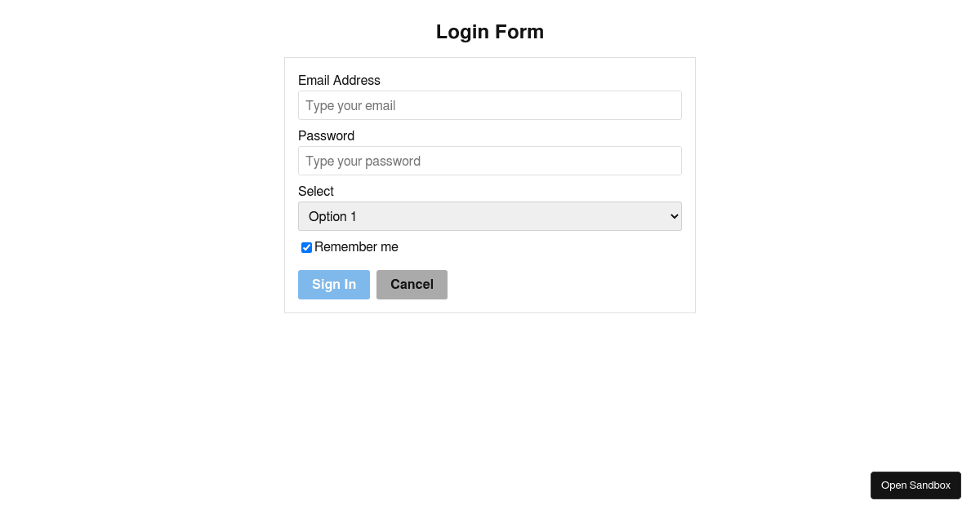Click the Email Address label
This screenshot has width=980, height=514.
click(339, 80)
